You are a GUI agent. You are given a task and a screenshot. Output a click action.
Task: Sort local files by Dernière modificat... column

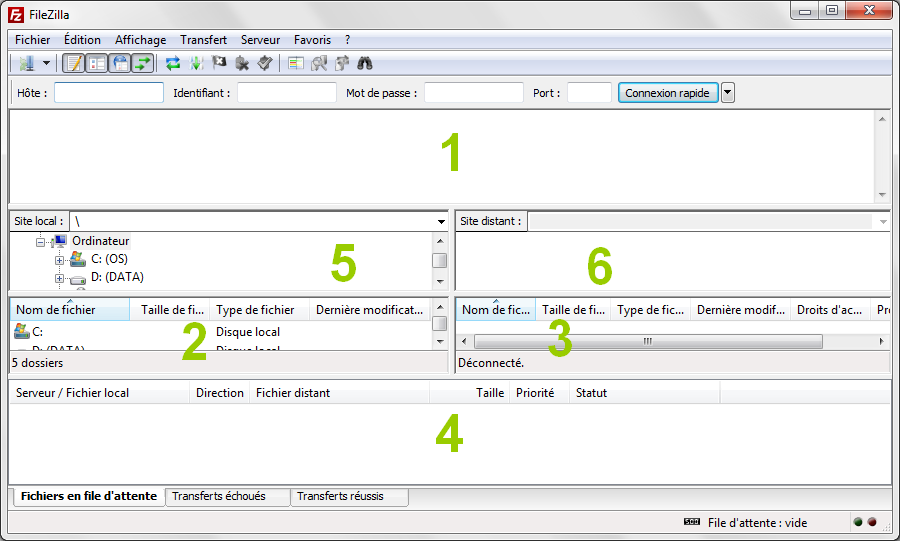coord(370,310)
